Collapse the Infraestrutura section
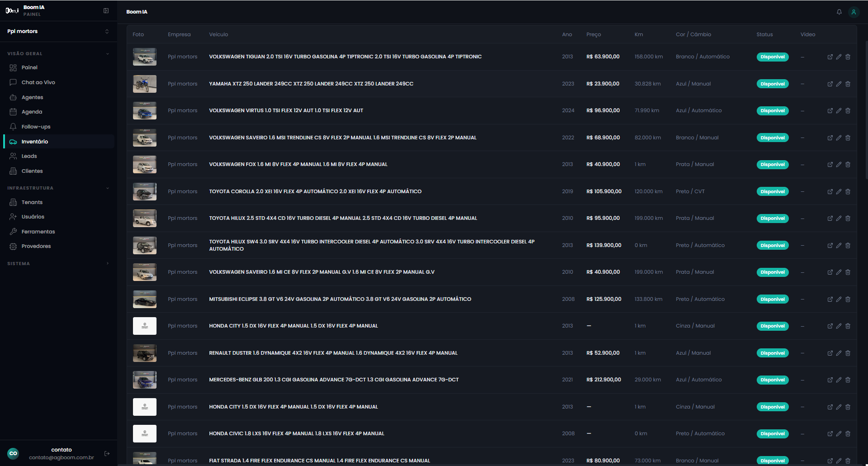The width and height of the screenshot is (868, 466). click(x=107, y=188)
